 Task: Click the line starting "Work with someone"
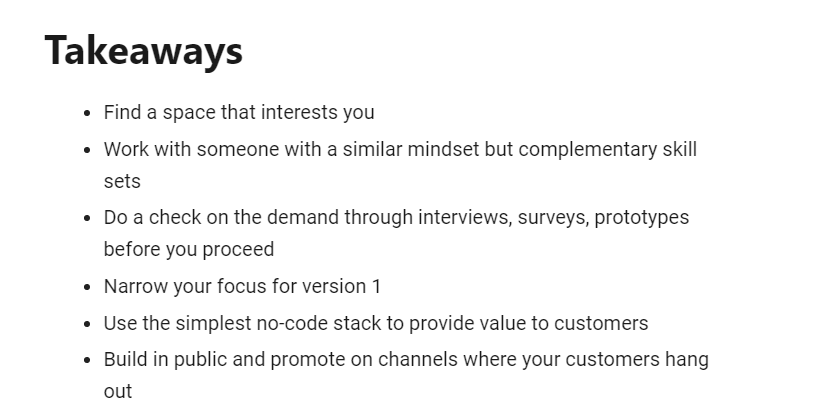(x=400, y=149)
